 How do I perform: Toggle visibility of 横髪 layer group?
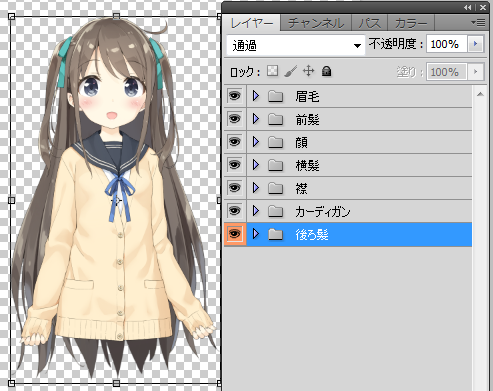pyautogui.click(x=235, y=165)
